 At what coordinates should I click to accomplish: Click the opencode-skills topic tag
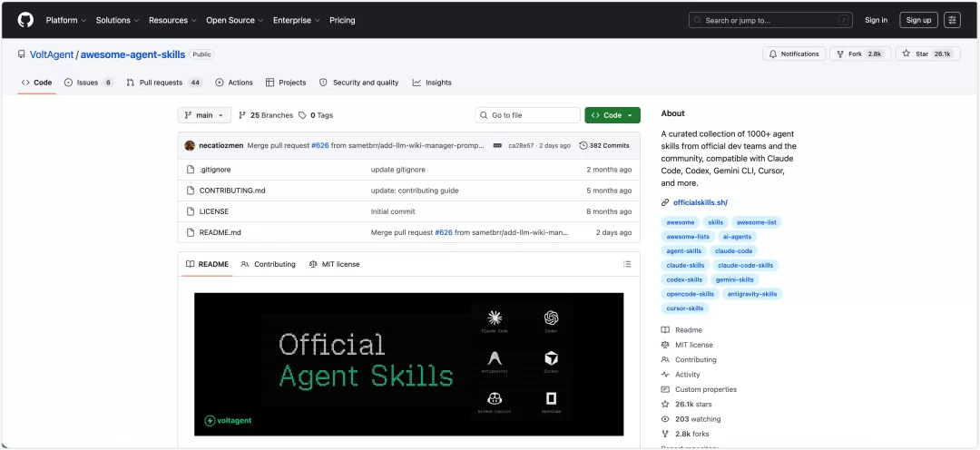coord(690,294)
